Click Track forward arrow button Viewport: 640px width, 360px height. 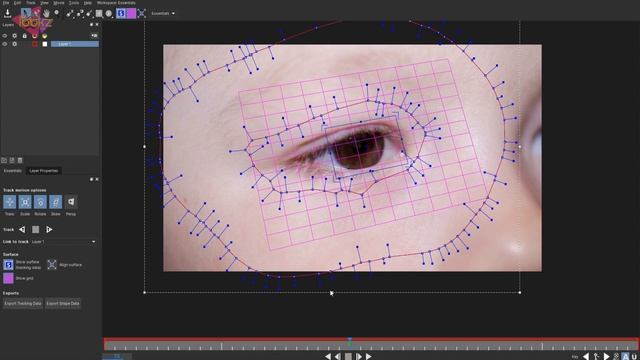pos(49,229)
